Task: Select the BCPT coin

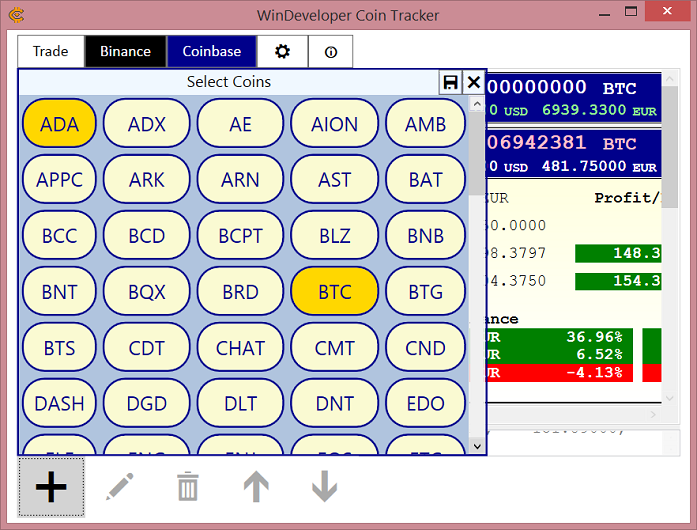Action: (x=240, y=235)
